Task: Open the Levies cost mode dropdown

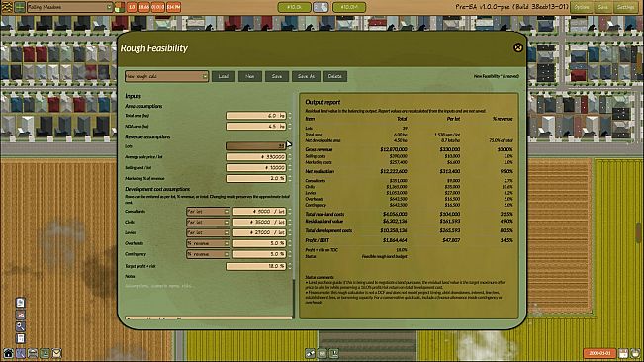Action: tap(208, 232)
